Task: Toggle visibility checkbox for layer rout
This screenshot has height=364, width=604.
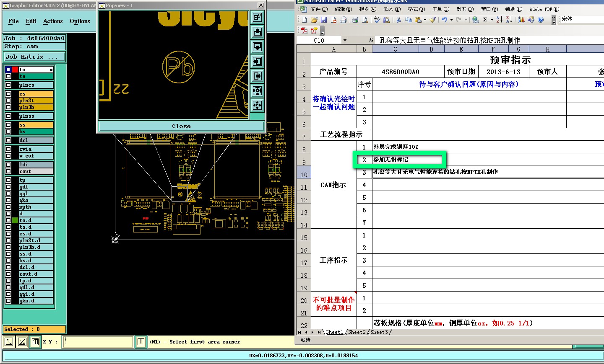Action: point(8,171)
